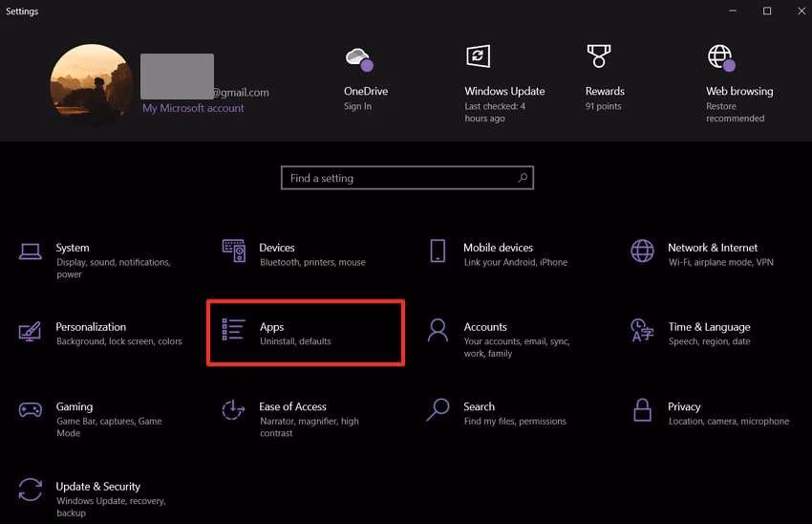
Task: Click the Devices keyboard icon
Action: [x=233, y=251]
